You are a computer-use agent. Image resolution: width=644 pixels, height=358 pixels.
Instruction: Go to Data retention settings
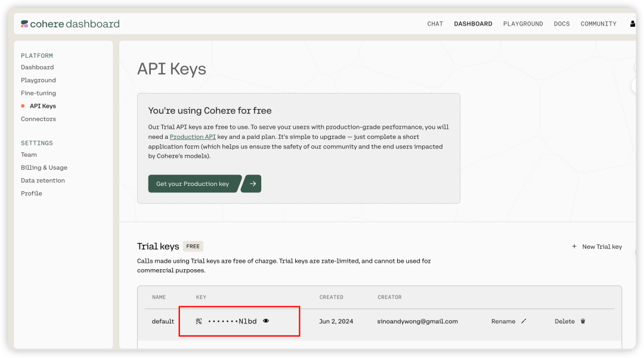coord(43,180)
